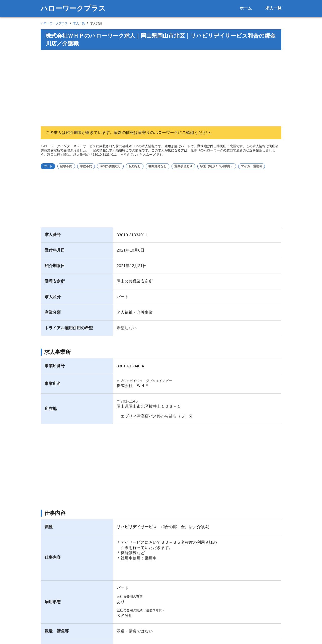This screenshot has height=644, width=322.
Task: Click job number 33010-31334011 value
Action: 132,235
